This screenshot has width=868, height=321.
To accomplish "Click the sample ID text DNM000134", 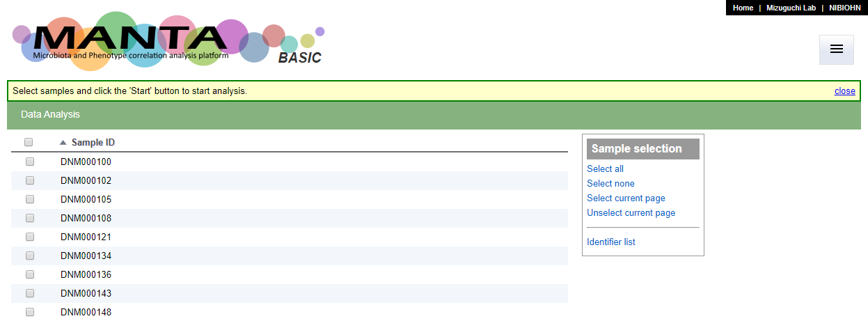I will pyautogui.click(x=86, y=256).
